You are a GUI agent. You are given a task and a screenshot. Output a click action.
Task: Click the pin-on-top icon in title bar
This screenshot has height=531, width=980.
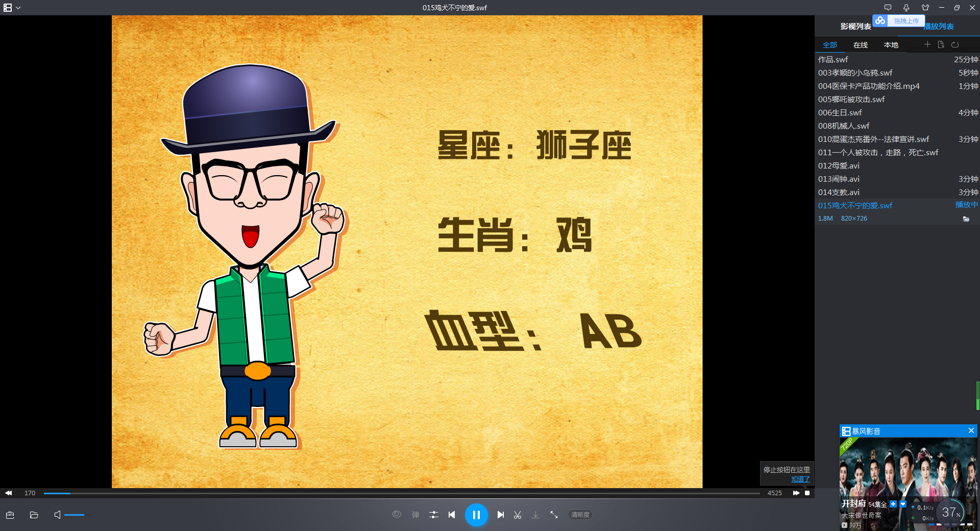(906, 8)
